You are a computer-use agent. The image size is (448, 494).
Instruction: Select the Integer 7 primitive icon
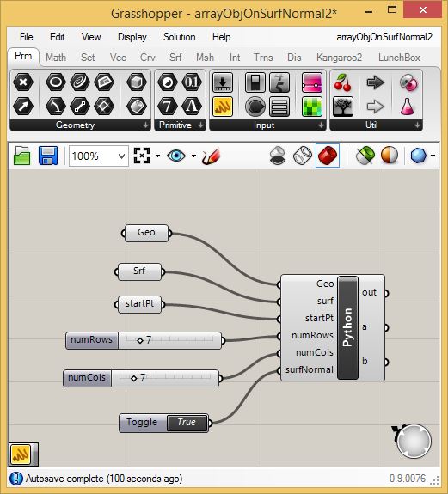168,106
